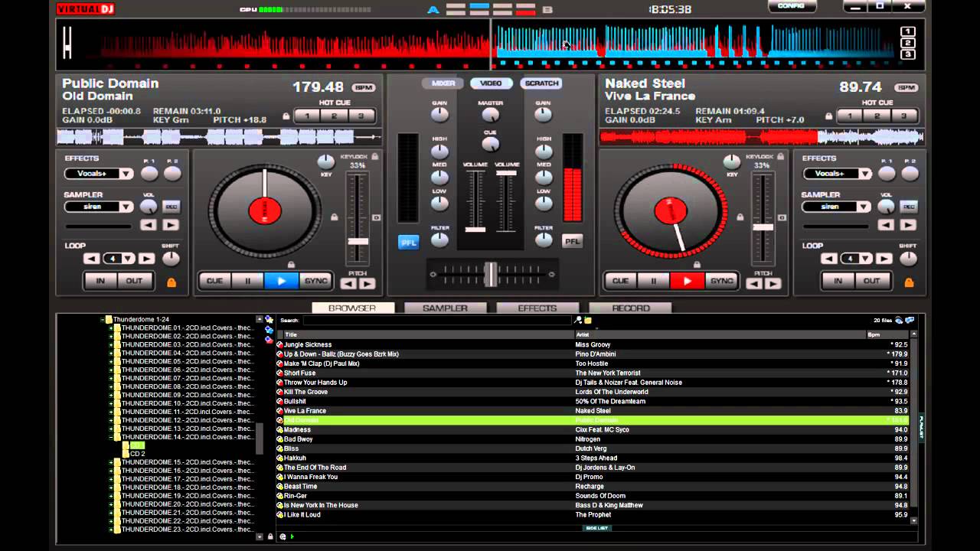The width and height of the screenshot is (980, 551).
Task: Halve the left deck loop with the left arrow
Action: [92, 259]
